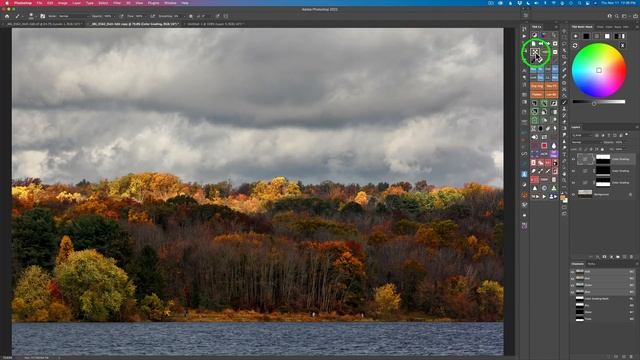Toggle eye of the Blue channel
Screen dimensions: 640x360
coord(572,292)
